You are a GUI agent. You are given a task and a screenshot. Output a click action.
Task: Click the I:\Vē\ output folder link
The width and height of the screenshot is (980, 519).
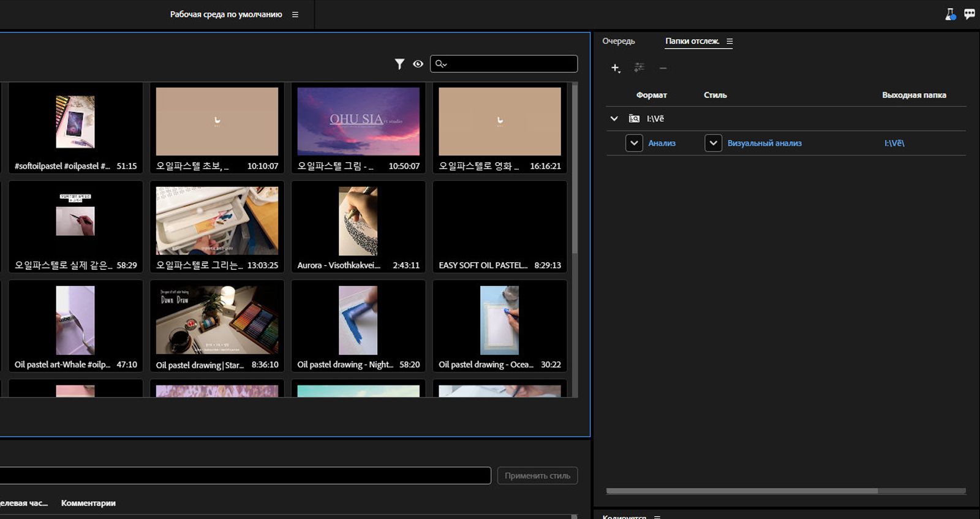(894, 143)
